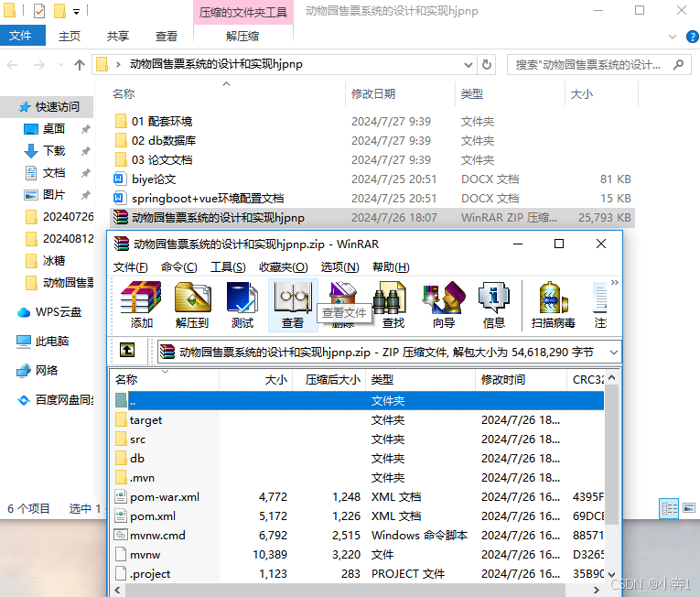Expand the Explorer address bar history dropdown
This screenshot has height=597, width=700.
click(x=468, y=65)
